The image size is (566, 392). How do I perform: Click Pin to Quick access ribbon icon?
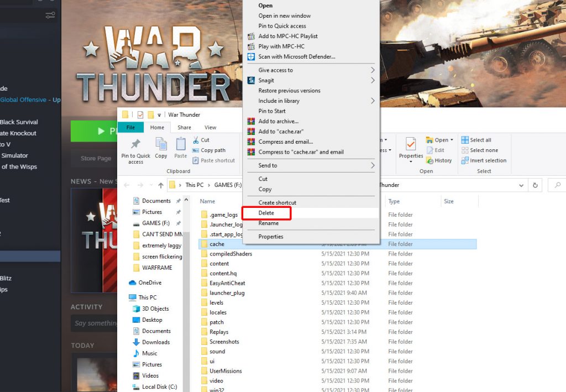pos(136,151)
